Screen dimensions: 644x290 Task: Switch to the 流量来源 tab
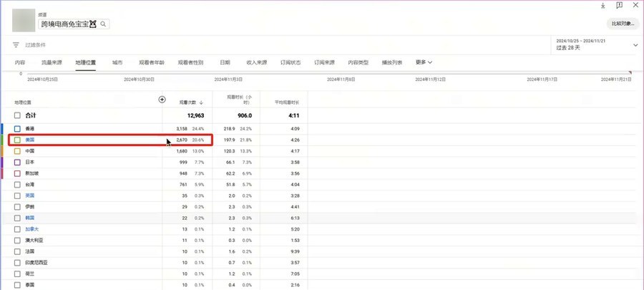(52, 63)
